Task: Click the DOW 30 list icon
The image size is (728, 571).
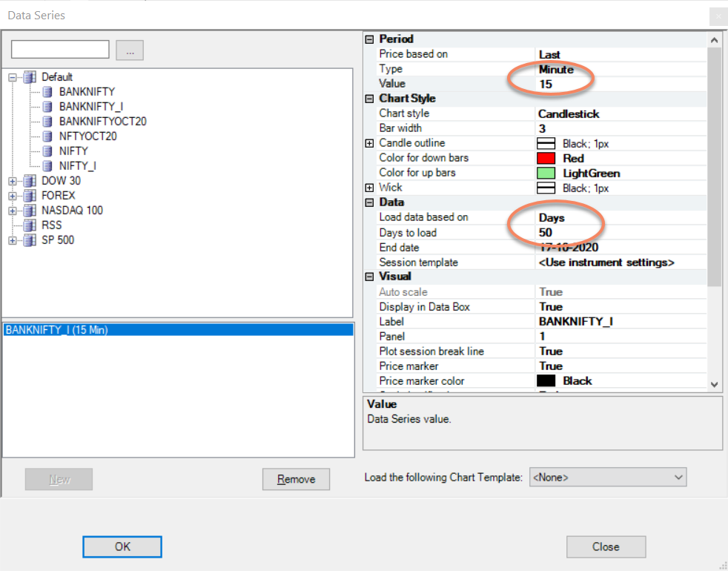Action: [30, 181]
